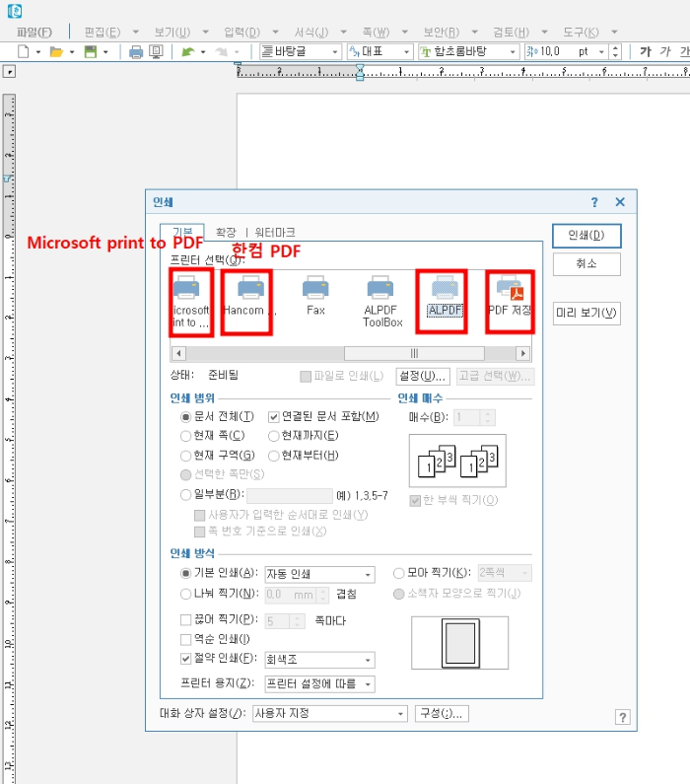Select 기본 인쇄 radio button

185,573
